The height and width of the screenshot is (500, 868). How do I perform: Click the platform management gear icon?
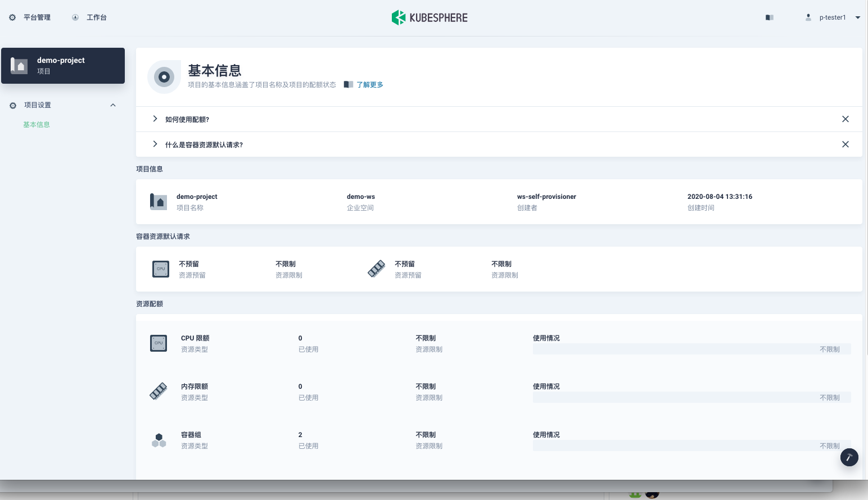[12, 17]
